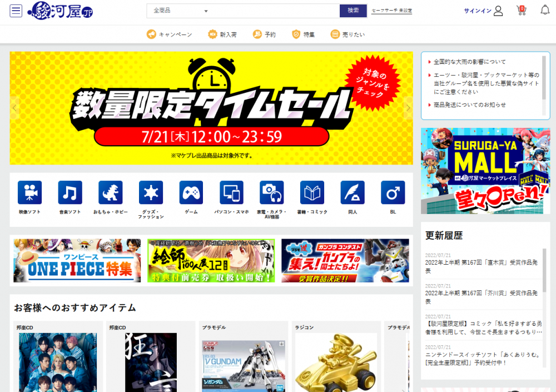
Task: Open the 芥川賞 受賞作品発表 update
Action: 481,297
